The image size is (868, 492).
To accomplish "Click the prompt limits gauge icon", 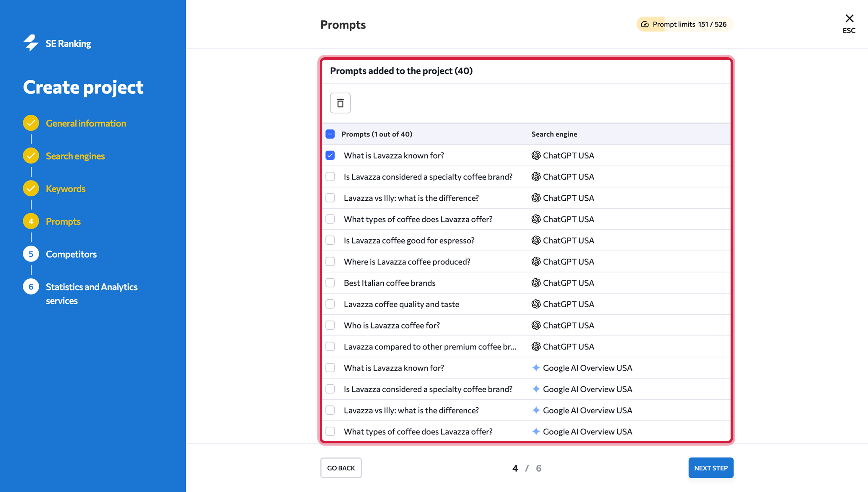I will coord(645,24).
